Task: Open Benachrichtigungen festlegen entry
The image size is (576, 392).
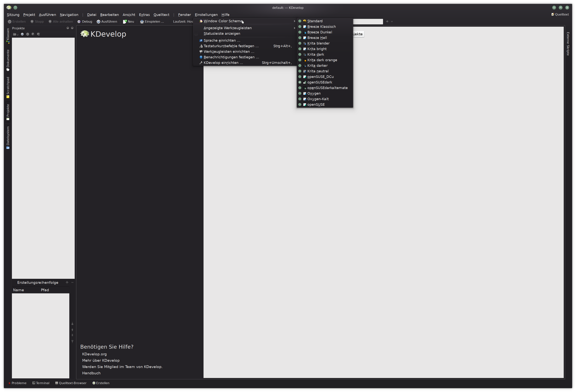Action: pos(245,57)
